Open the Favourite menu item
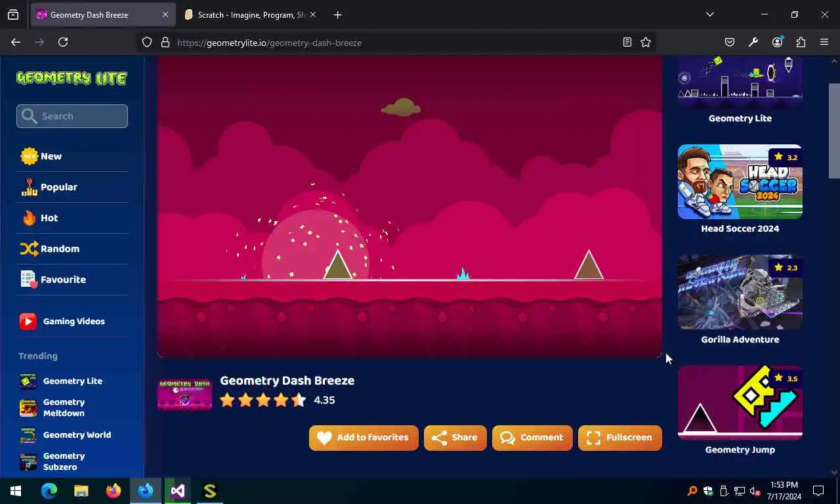840x504 pixels. pos(72,280)
